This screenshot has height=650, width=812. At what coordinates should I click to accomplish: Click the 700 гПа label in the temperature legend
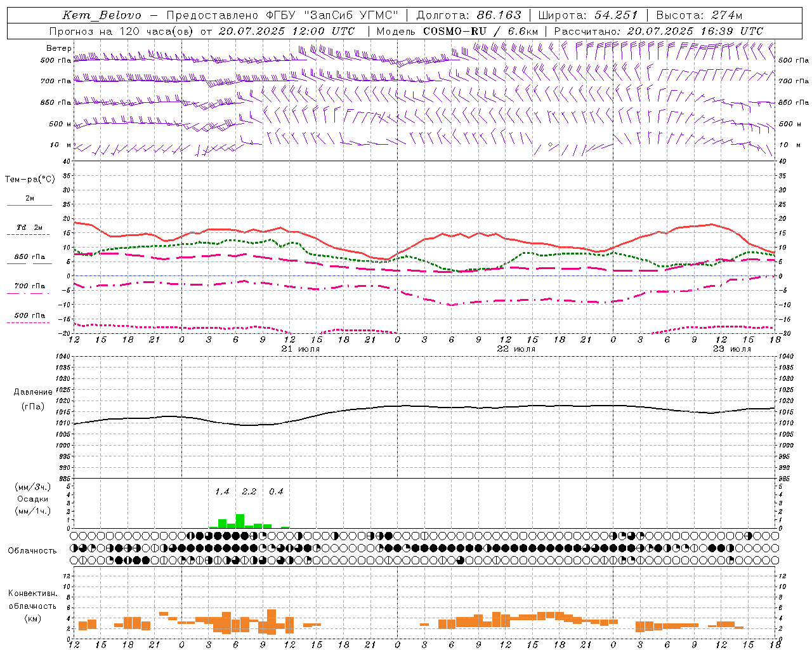pyautogui.click(x=30, y=286)
